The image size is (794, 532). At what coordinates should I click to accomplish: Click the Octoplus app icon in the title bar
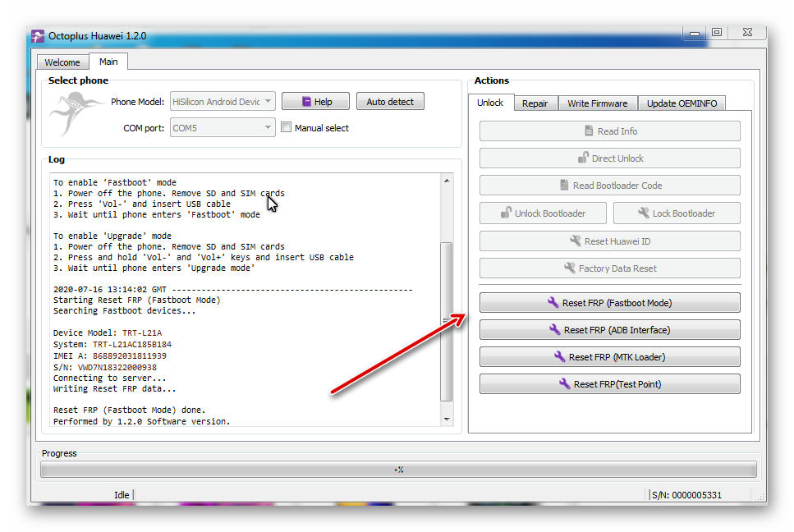pos(38,36)
